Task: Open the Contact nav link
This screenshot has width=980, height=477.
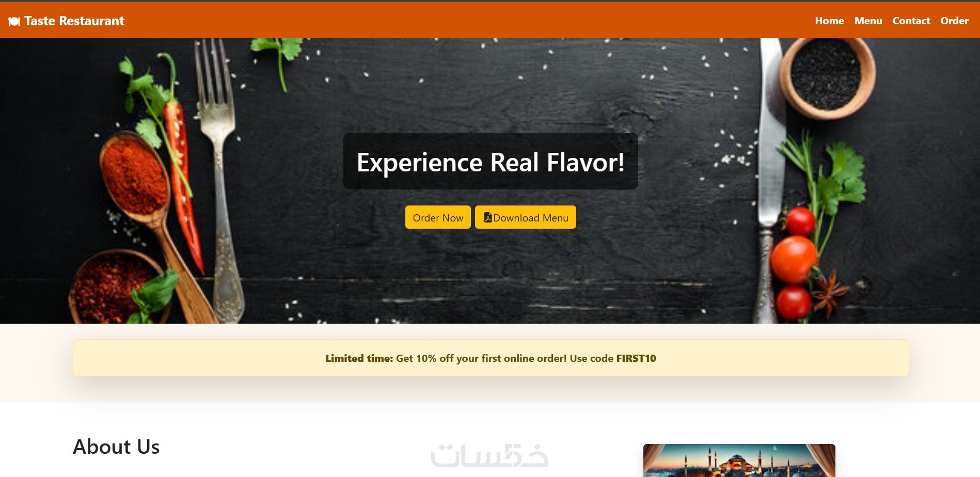Action: [x=911, y=21]
